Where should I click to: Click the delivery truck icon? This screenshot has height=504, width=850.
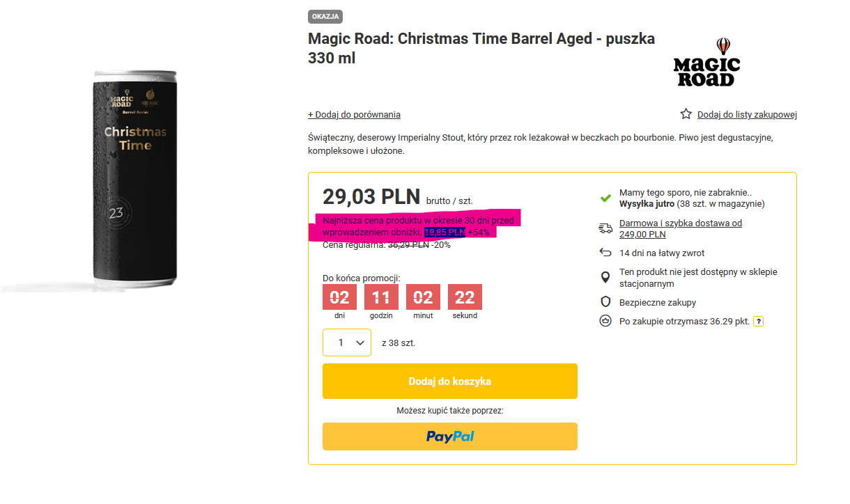point(605,228)
